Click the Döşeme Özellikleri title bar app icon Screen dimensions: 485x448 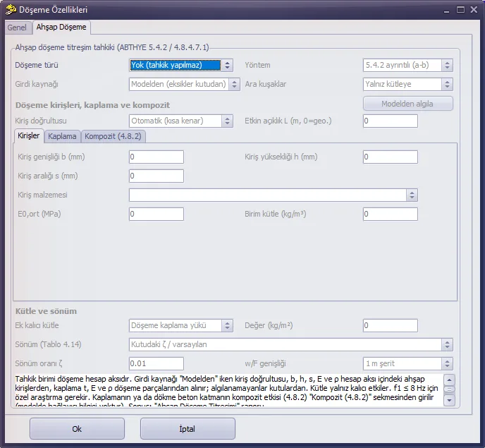point(11,10)
